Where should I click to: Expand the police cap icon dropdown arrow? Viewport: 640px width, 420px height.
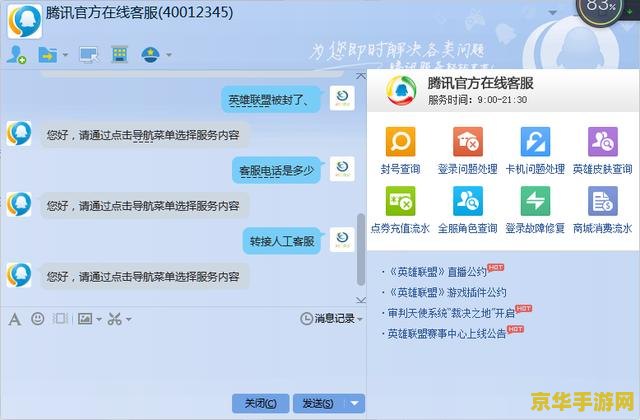(169, 54)
